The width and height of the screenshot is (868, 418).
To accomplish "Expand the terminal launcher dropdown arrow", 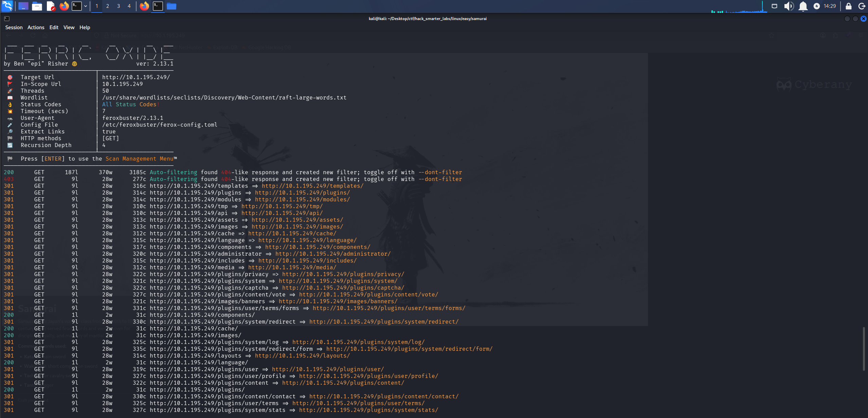I will click(86, 6).
